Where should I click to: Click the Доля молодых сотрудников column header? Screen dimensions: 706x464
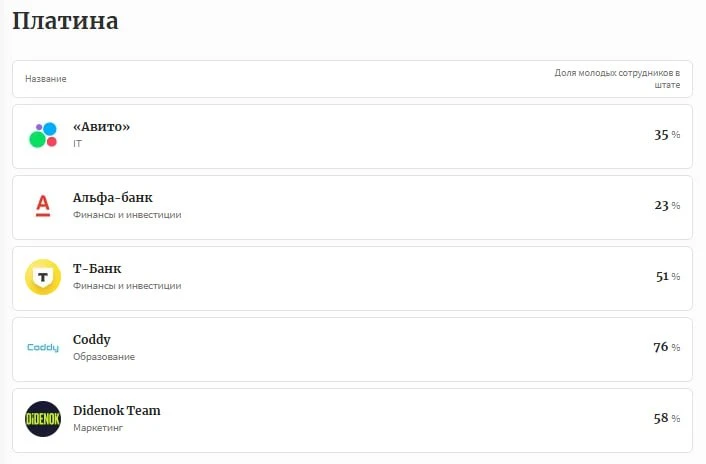[617, 79]
